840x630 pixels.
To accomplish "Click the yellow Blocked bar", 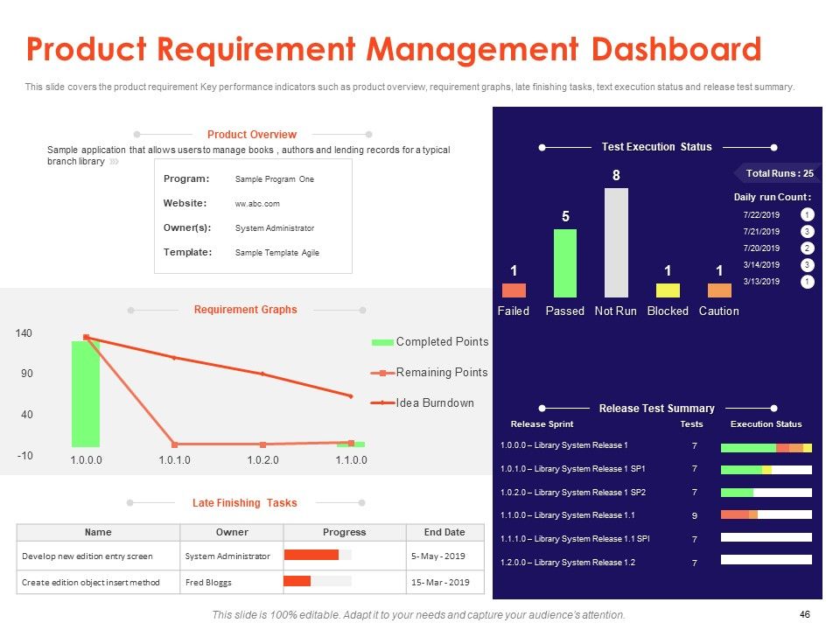I will tap(668, 290).
